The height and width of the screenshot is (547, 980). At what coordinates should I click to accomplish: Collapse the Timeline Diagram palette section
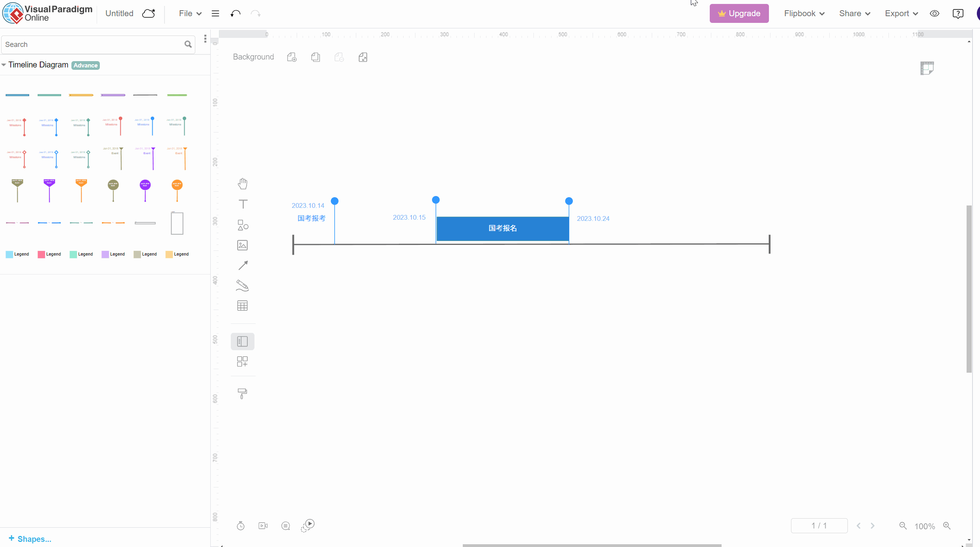(x=4, y=65)
